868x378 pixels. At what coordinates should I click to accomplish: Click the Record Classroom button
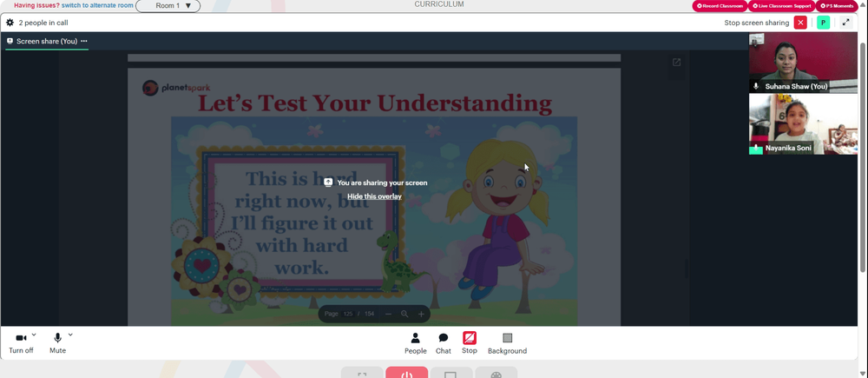point(720,6)
